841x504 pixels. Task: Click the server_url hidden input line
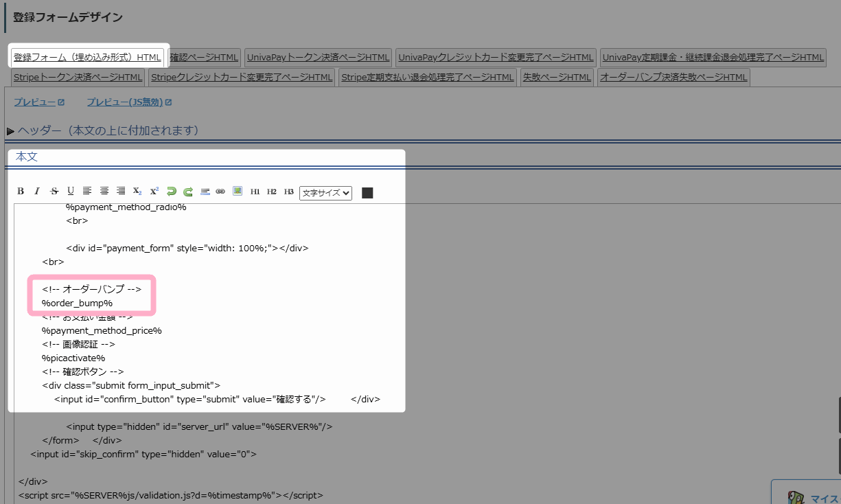pos(199,426)
